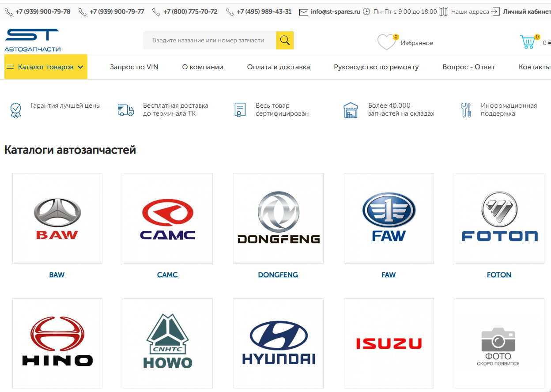
Task: Click the ST Автозапчасти logo
Action: point(33,40)
